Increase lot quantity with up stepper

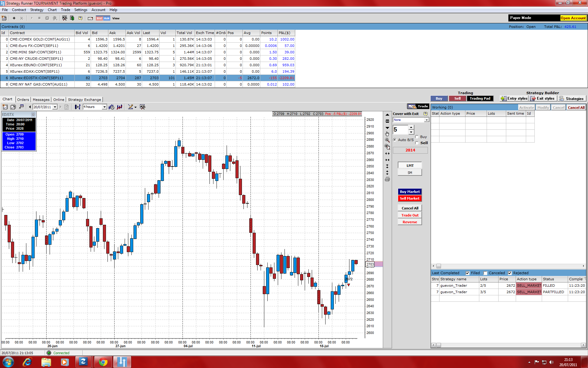tap(411, 127)
